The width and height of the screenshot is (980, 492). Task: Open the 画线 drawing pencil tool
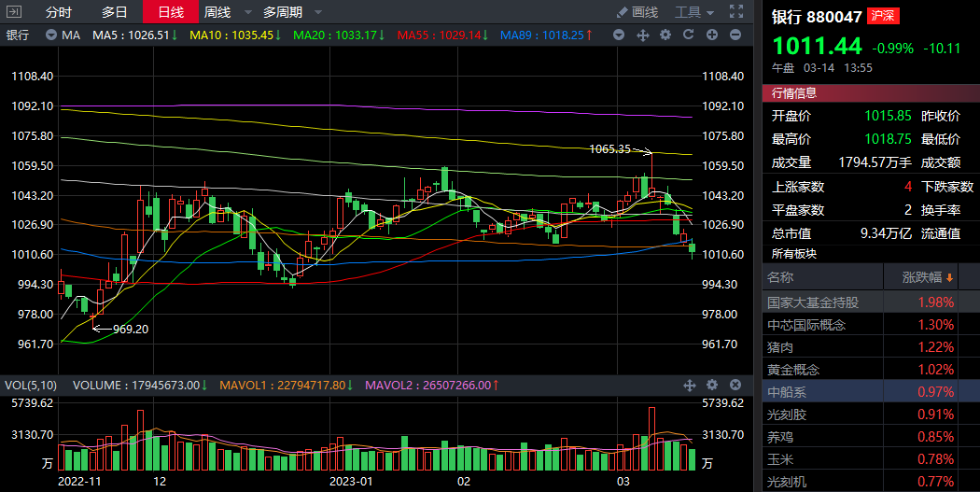coord(637,12)
